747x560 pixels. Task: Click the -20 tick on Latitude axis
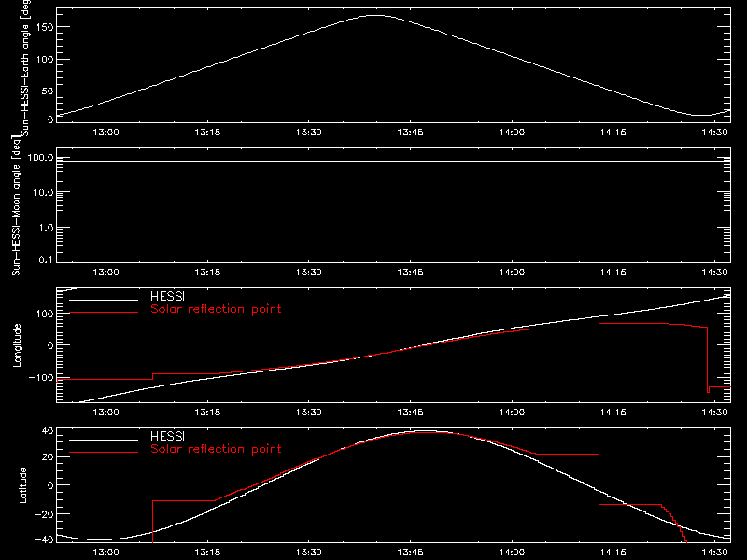click(44, 514)
